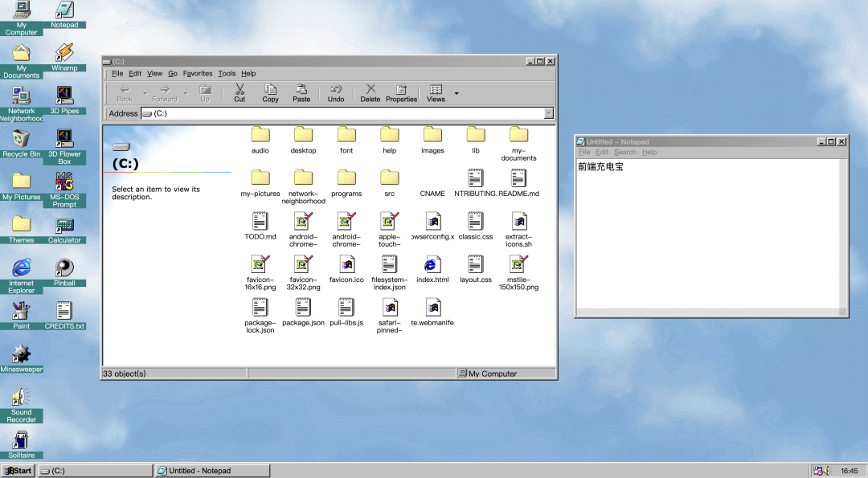Click the Copy toolbar button
This screenshot has height=478, width=868.
tap(271, 93)
